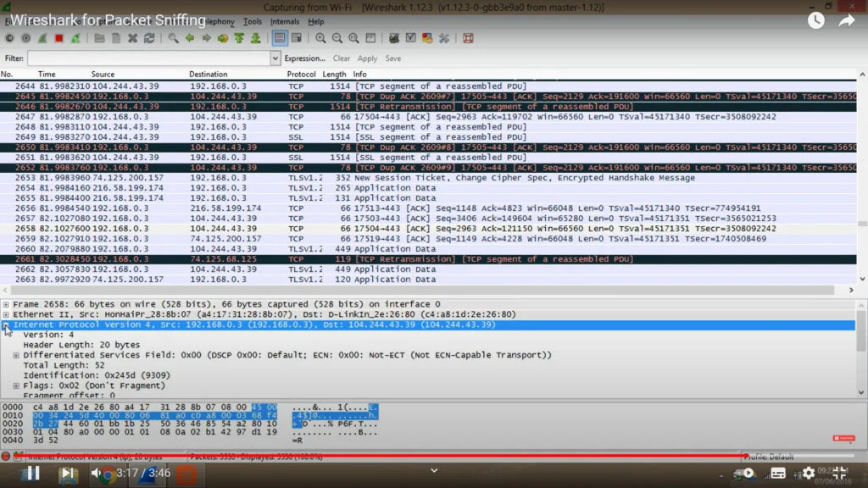This screenshot has width=868, height=488.
Task: Toggle video subtitles/captions
Action: click(x=778, y=474)
